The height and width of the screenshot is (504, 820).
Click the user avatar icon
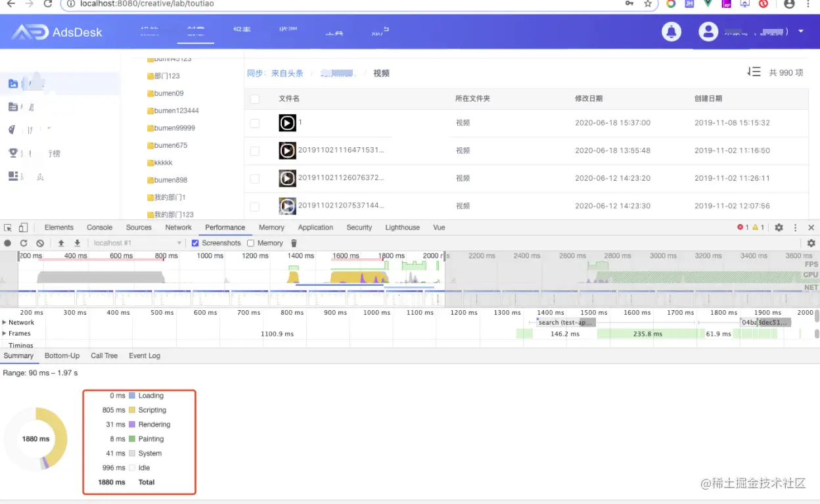[708, 32]
